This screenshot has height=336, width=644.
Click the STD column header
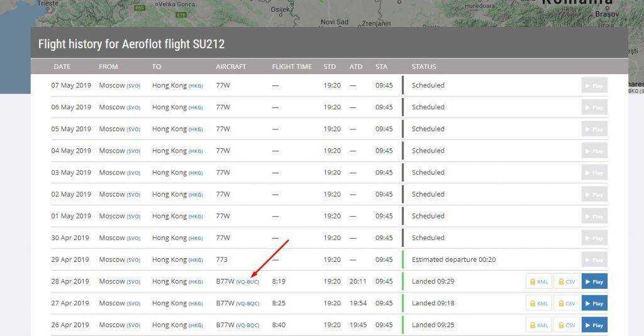tap(330, 67)
